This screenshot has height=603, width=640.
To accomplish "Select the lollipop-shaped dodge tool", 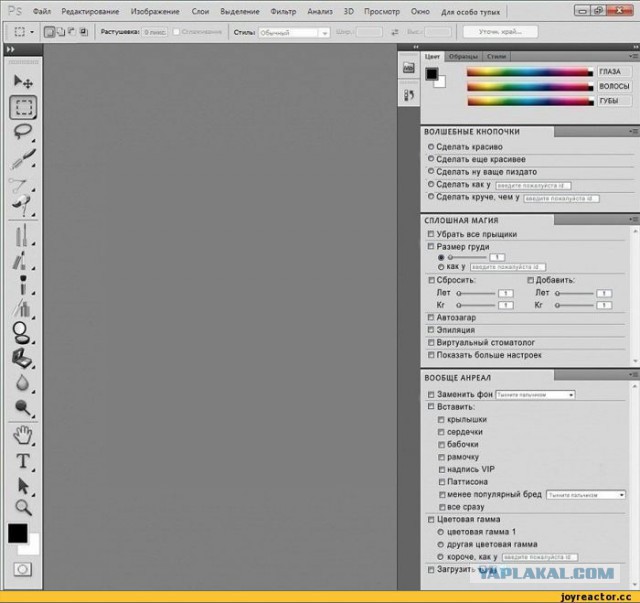I will pyautogui.click(x=22, y=407).
